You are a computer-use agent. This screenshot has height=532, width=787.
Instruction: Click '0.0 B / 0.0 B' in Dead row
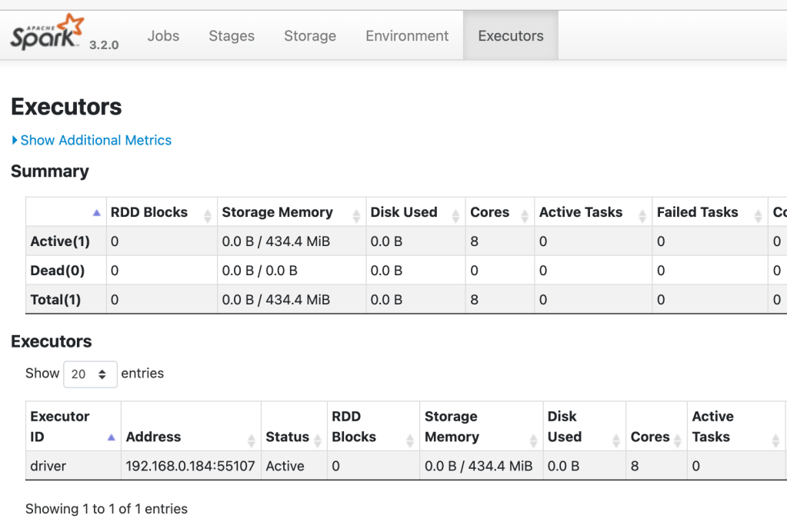click(x=259, y=271)
